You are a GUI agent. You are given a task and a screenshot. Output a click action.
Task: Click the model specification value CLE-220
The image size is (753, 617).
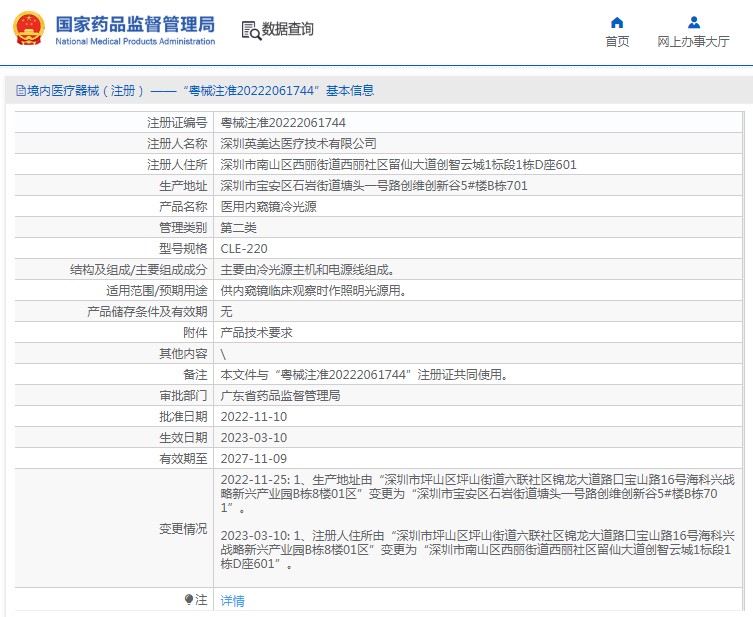[x=244, y=249]
